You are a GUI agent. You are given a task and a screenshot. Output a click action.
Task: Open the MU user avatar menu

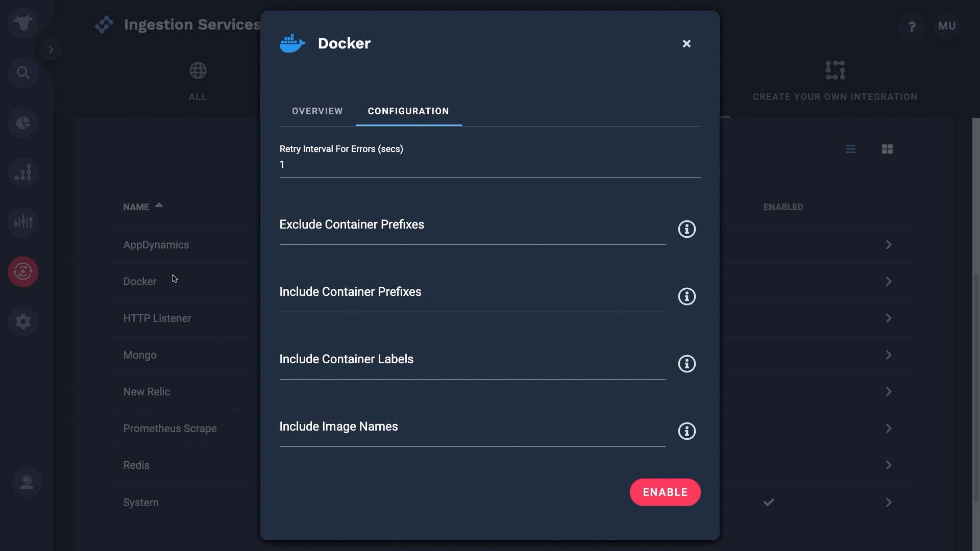[x=947, y=26]
